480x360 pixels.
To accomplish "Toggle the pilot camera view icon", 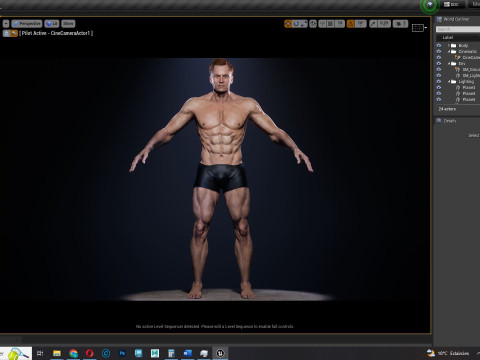I will click(14, 33).
